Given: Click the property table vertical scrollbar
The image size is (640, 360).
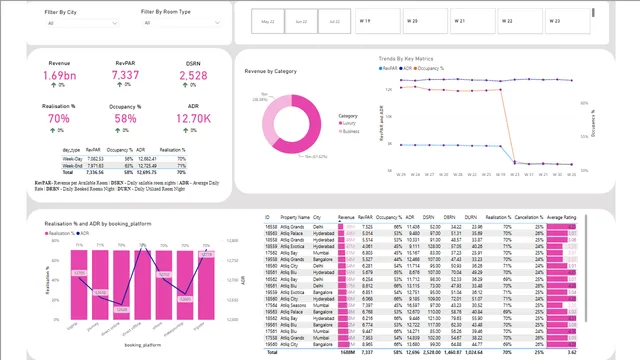Looking at the screenshot, I should point(586,268).
